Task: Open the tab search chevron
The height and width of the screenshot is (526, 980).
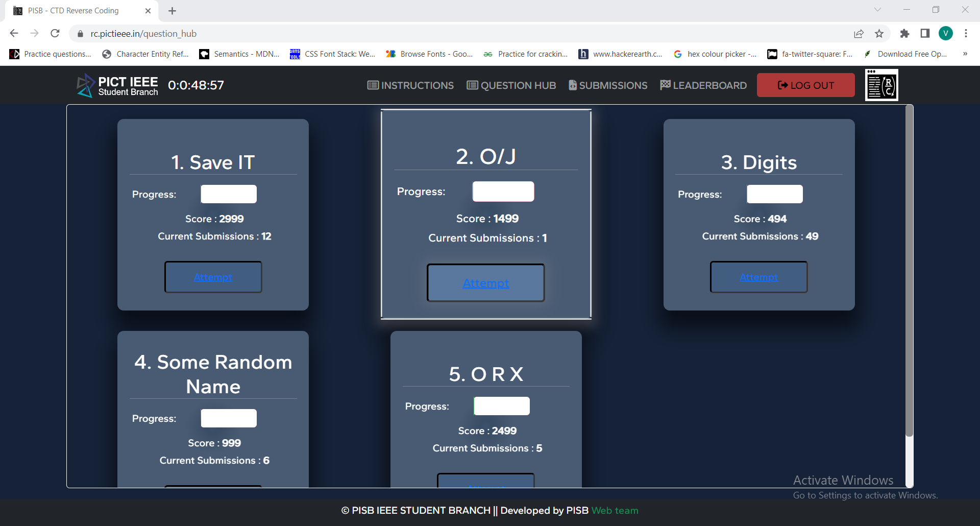Action: 877,10
